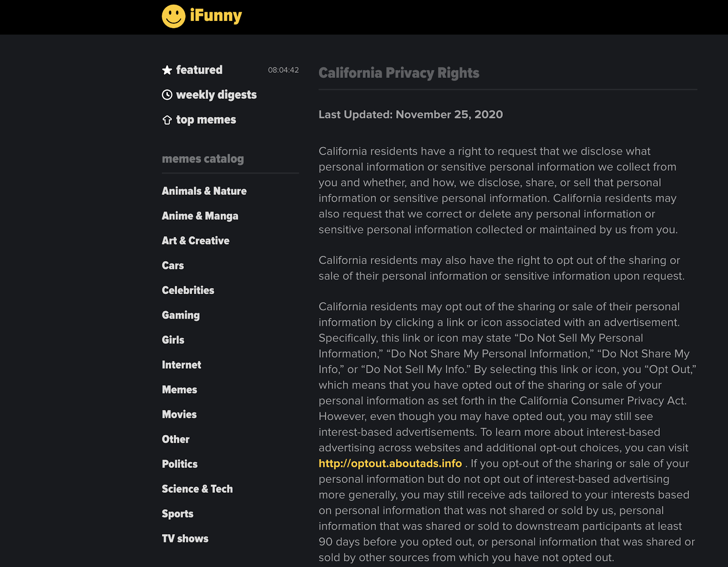Visit the optout.aboutads.info opt-out link
Screen dimensions: 728x567
pos(390,464)
